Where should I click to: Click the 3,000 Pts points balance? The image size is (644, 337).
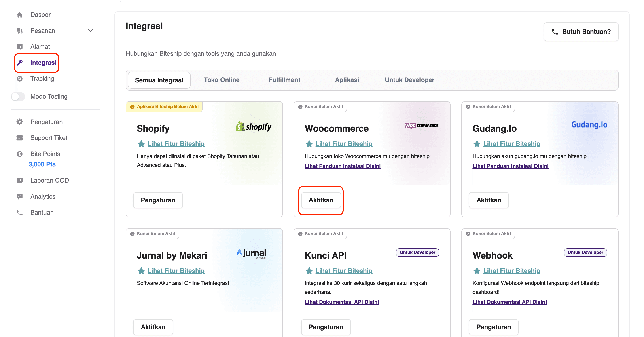(x=42, y=164)
